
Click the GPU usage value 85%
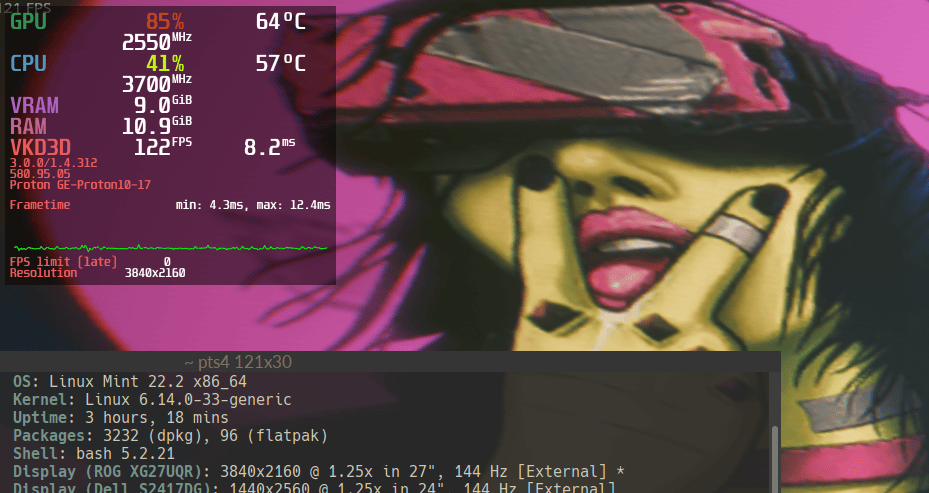coord(165,22)
